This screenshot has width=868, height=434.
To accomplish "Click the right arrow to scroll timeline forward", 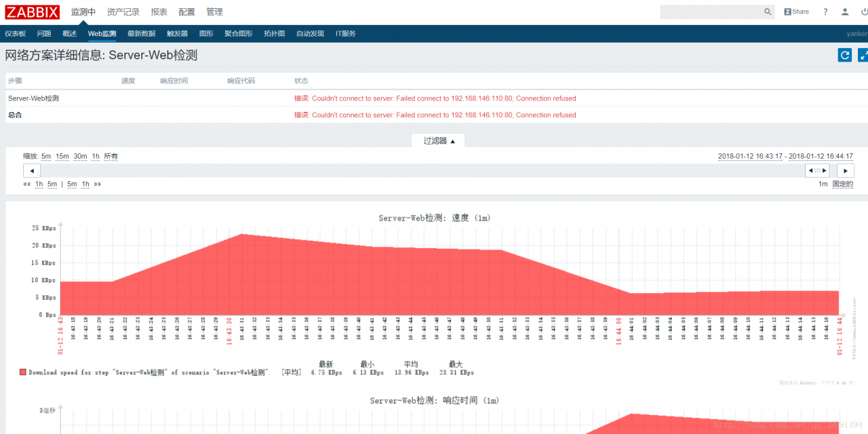I will pos(845,170).
